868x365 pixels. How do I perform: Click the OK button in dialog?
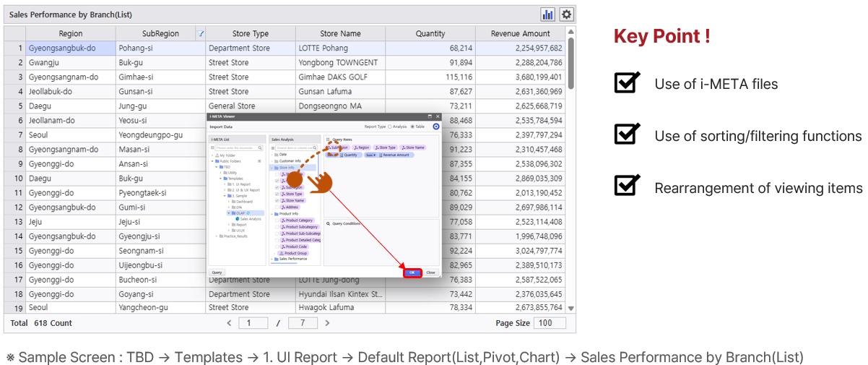[x=412, y=272]
